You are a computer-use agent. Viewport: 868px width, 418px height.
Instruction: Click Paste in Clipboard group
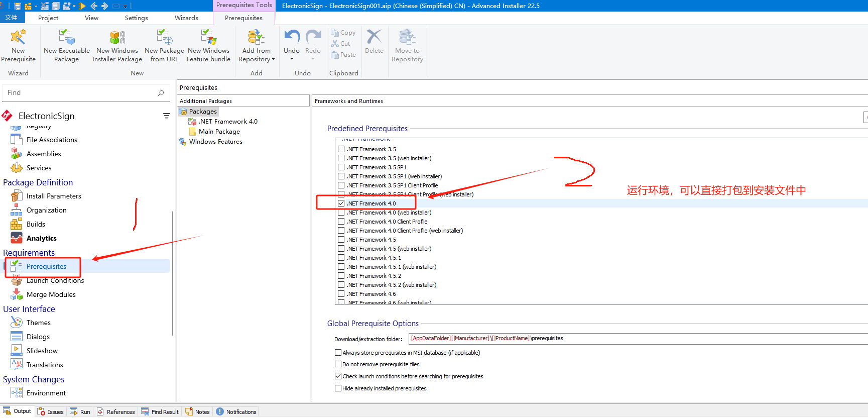[343, 55]
